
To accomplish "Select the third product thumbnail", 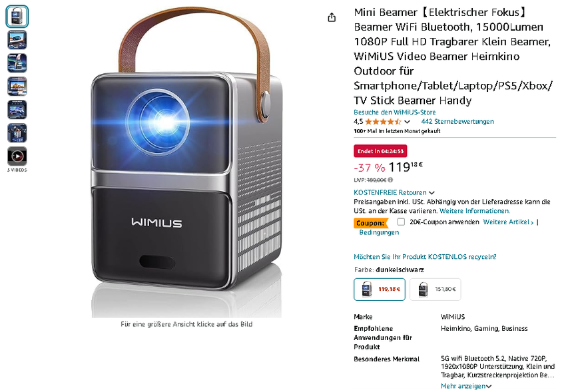I will coord(17,63).
